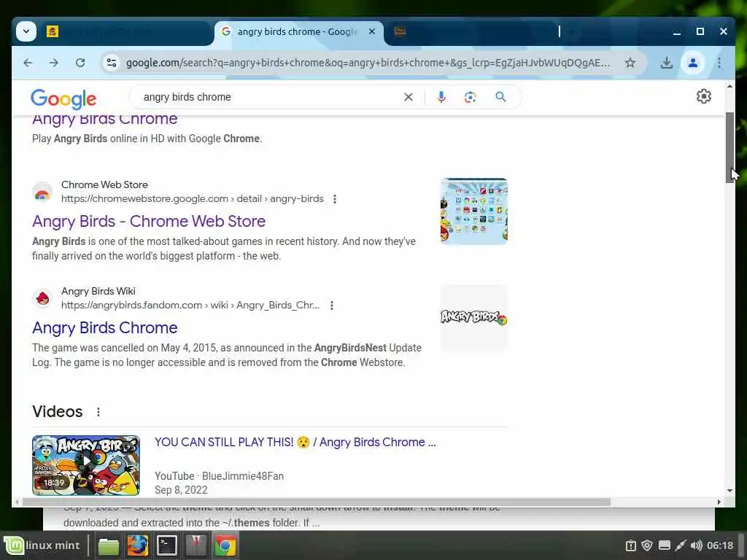Open Chrome downloads
747x560 pixels.
(667, 63)
